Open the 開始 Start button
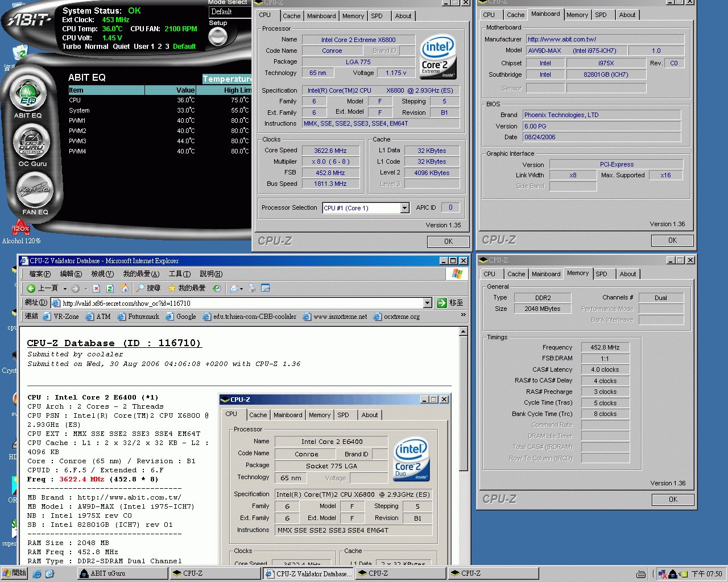The height and width of the screenshot is (582, 728). (15, 573)
